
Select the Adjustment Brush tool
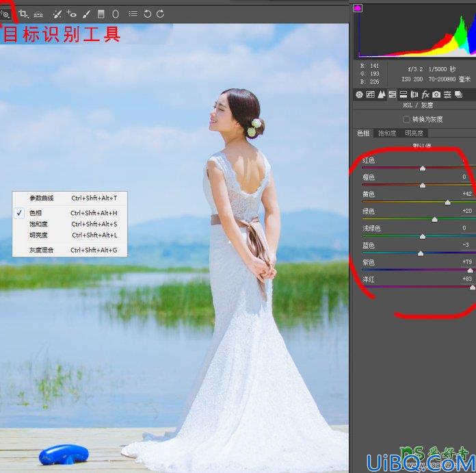coord(87,14)
